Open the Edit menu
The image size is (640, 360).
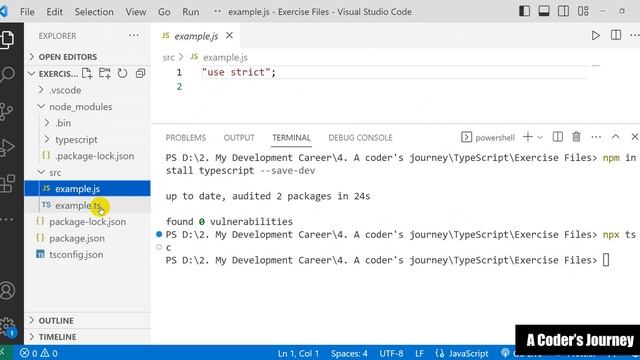(x=54, y=11)
